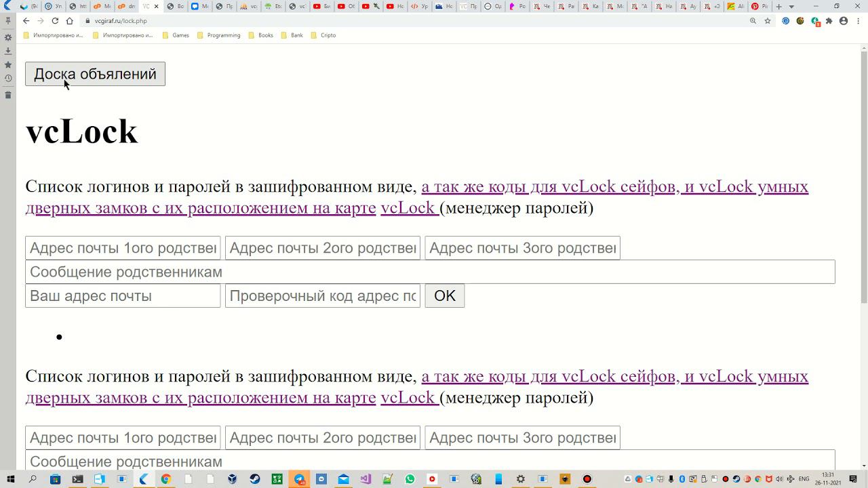The width and height of the screenshot is (868, 488).
Task: Click the Bluetooth tray icon
Action: pos(682,479)
